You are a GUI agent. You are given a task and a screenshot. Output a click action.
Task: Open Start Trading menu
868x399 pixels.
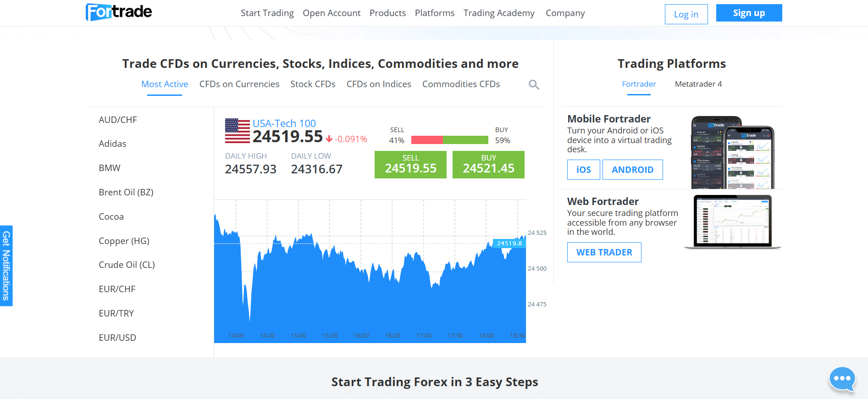click(x=267, y=13)
